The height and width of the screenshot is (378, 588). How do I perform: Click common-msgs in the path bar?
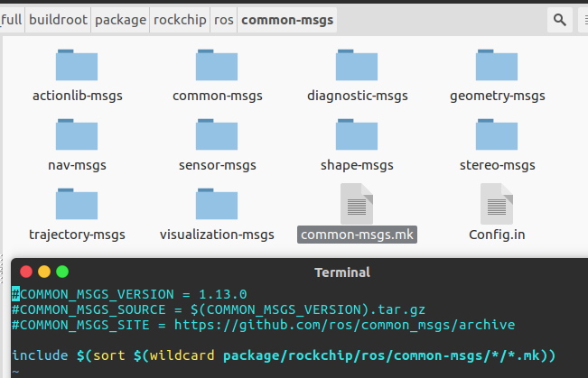(287, 20)
